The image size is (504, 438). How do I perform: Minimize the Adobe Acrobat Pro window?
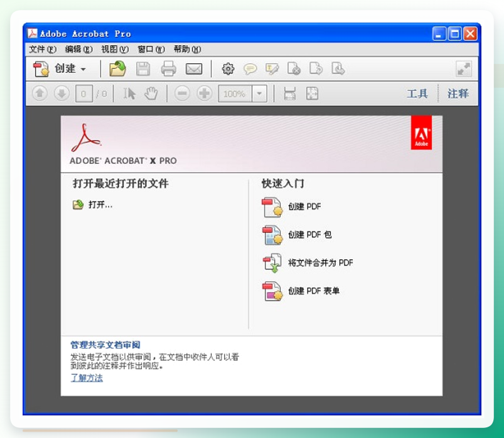(x=439, y=33)
